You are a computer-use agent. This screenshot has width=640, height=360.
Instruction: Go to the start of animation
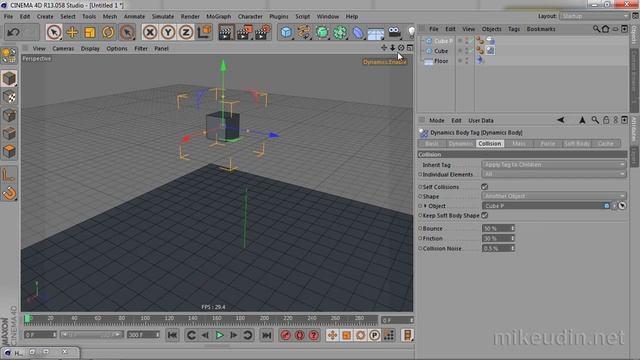[172, 335]
